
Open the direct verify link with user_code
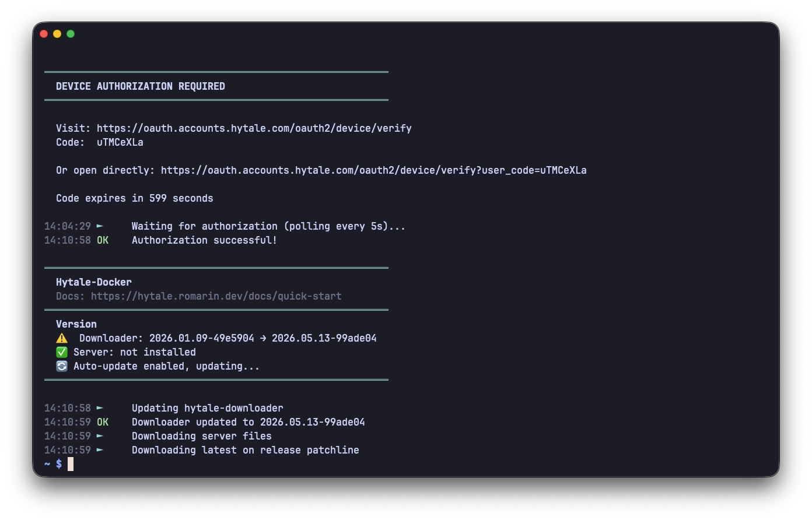tap(374, 170)
